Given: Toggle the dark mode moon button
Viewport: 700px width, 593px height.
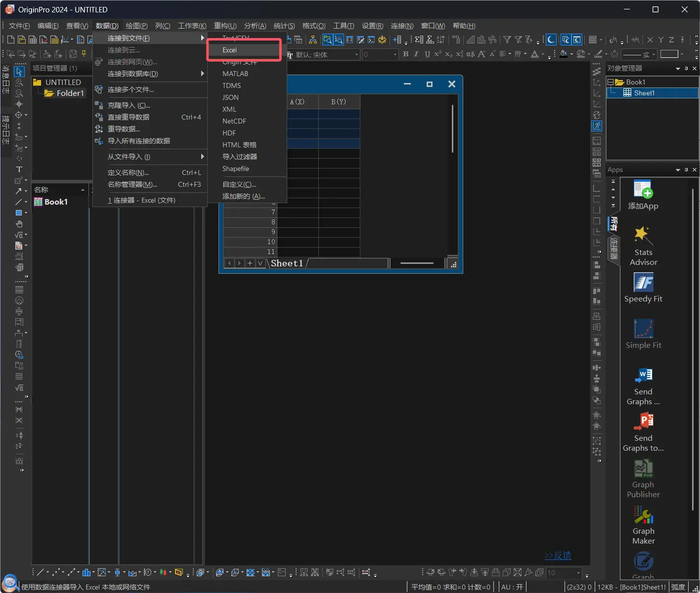Looking at the screenshot, I should pos(551,40).
